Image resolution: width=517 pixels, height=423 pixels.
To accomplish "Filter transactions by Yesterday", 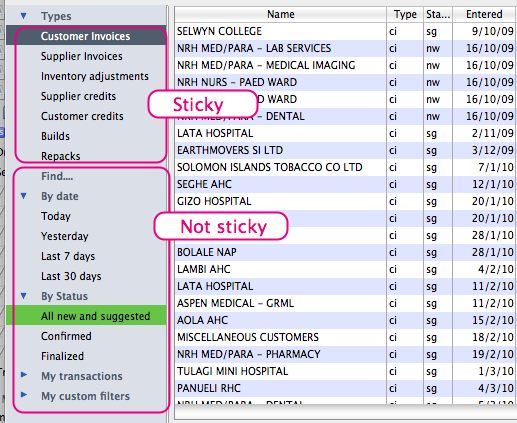I will click(x=86, y=236).
